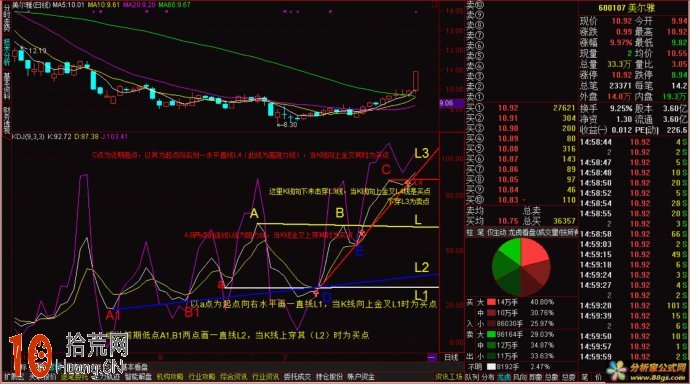This screenshot has width=690, height=384.
Task: Click the 涨停 10.92 value
Action: (621, 75)
